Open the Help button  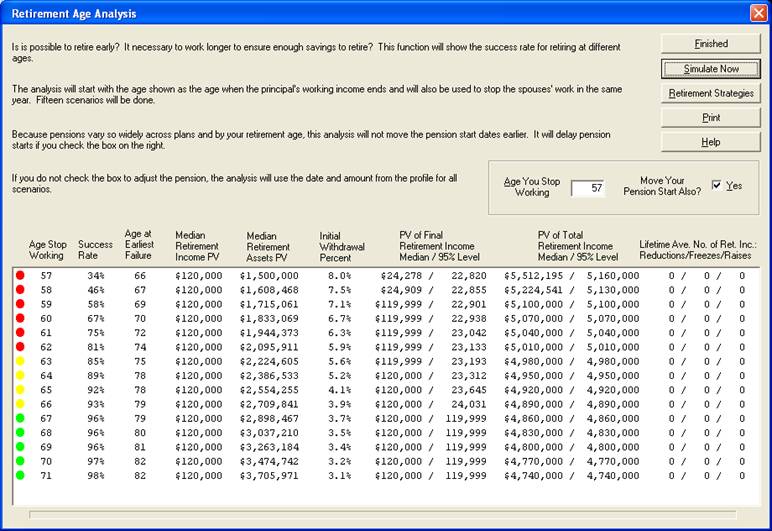[x=711, y=142]
